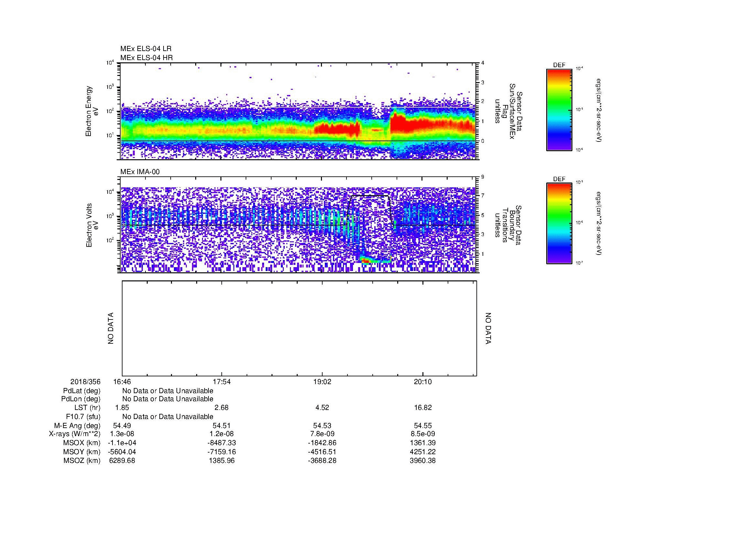756x534 pixels.
Task: Click the M-E angle value '54.49'
Action: [x=122, y=426]
